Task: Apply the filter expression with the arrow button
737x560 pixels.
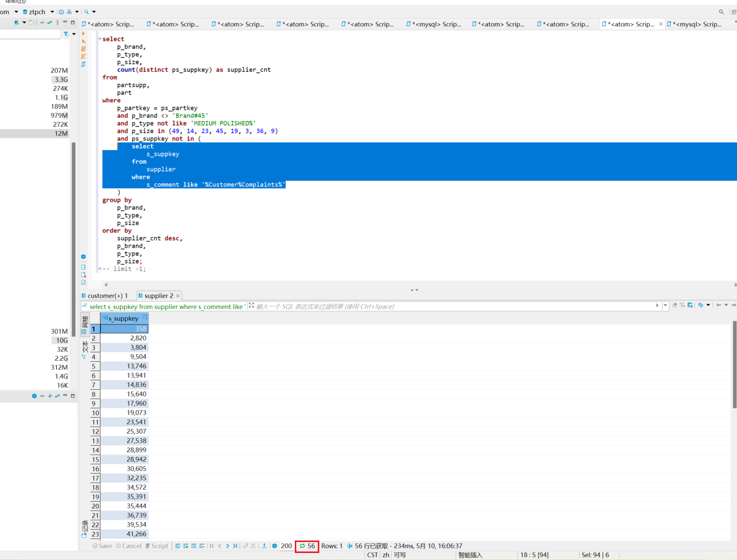Action: pyautogui.click(x=657, y=305)
